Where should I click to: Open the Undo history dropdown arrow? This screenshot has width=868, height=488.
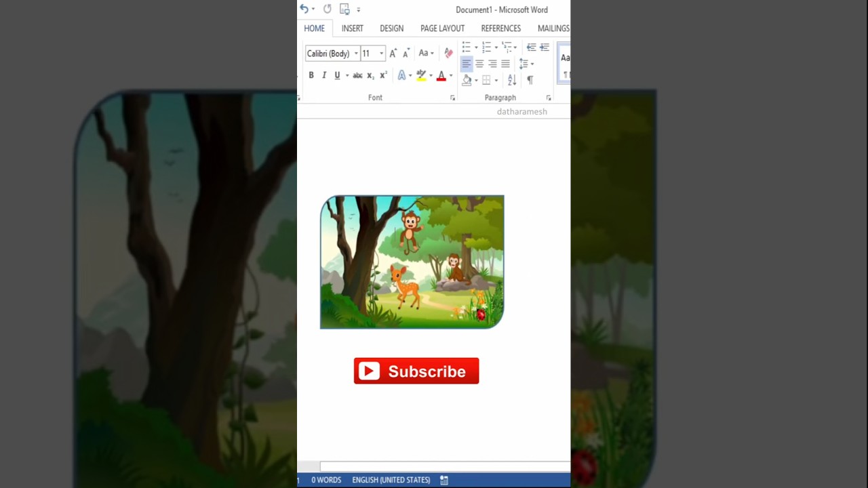tap(313, 9)
